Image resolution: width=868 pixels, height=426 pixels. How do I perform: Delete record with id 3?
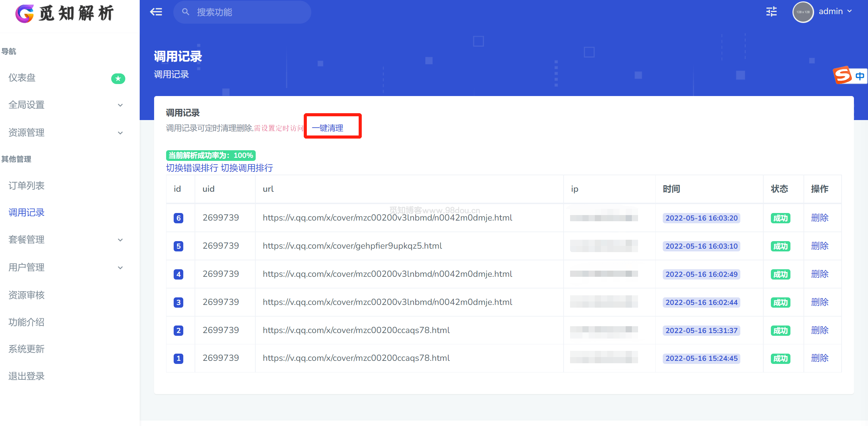[x=820, y=302]
